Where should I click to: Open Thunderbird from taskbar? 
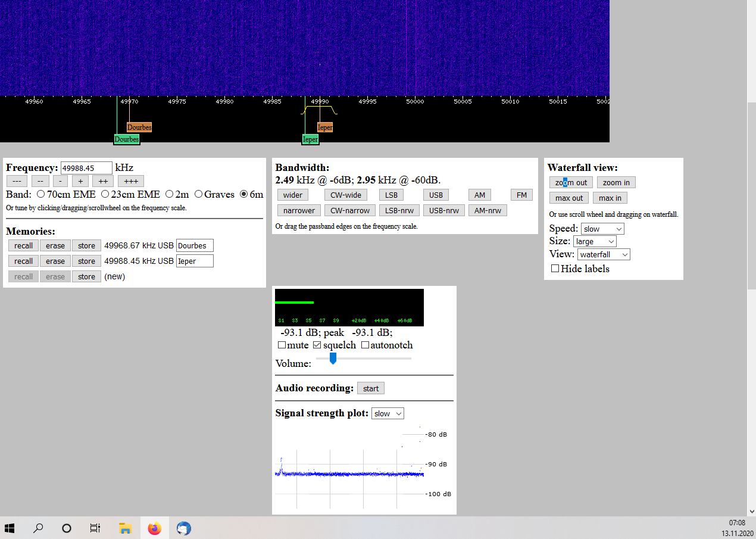pyautogui.click(x=183, y=528)
